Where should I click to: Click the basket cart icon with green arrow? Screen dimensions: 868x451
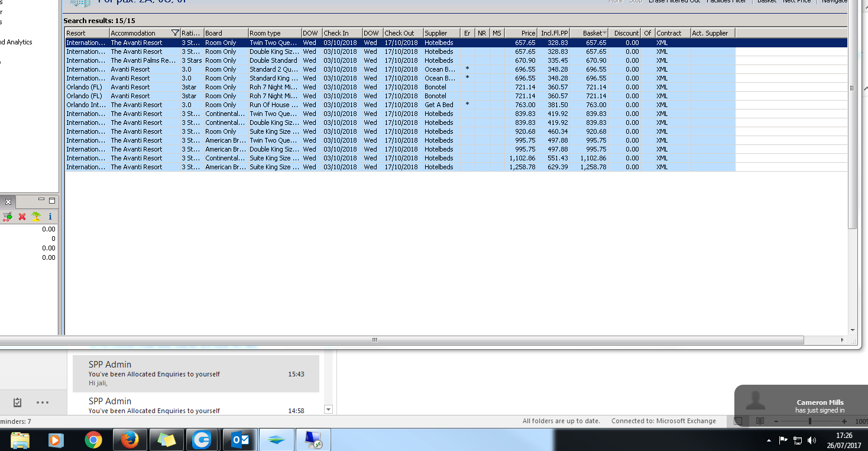[8, 217]
